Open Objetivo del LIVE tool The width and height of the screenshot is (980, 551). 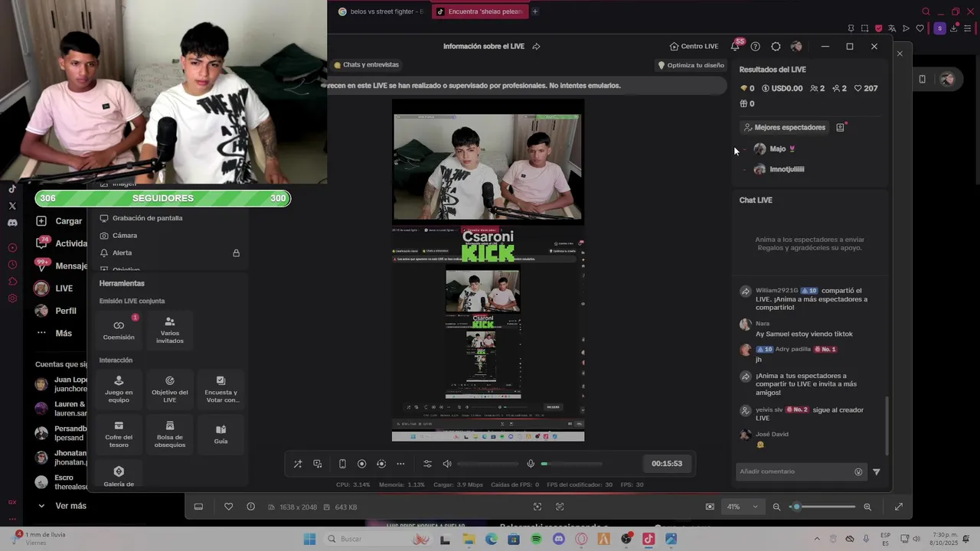coord(170,390)
